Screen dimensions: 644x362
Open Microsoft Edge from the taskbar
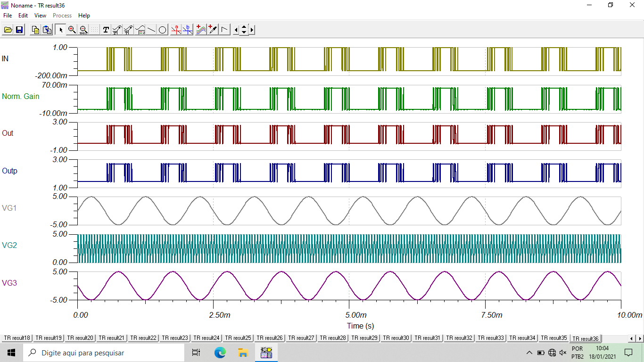point(220,353)
